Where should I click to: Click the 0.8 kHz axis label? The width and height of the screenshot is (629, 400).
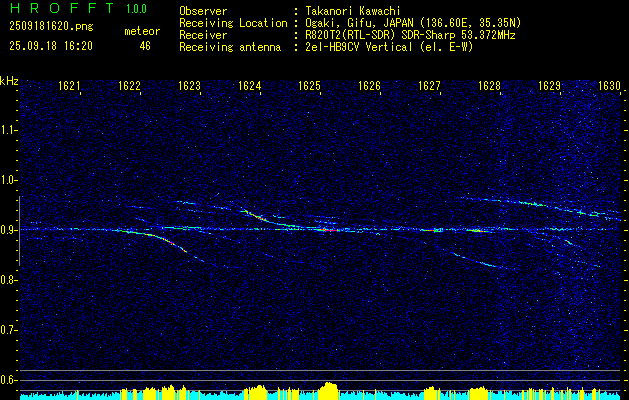[8, 280]
